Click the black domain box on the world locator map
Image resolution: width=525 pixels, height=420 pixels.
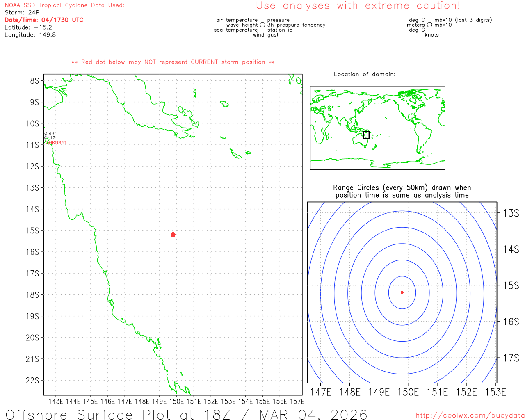coord(366,135)
